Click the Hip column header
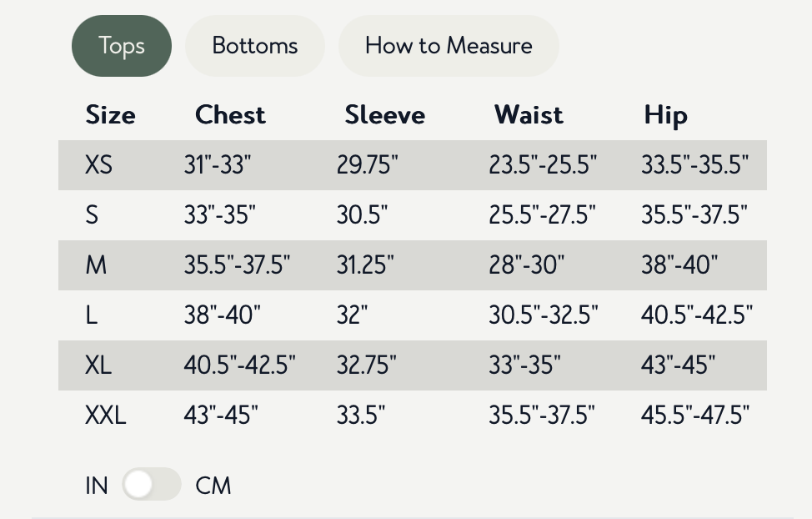Viewport: 812px width, 519px height. [665, 115]
